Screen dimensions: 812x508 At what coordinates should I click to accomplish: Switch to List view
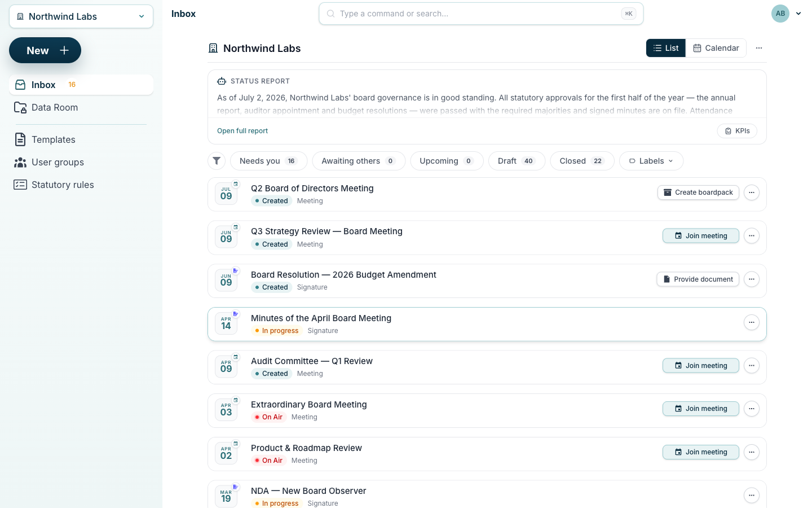(x=666, y=48)
